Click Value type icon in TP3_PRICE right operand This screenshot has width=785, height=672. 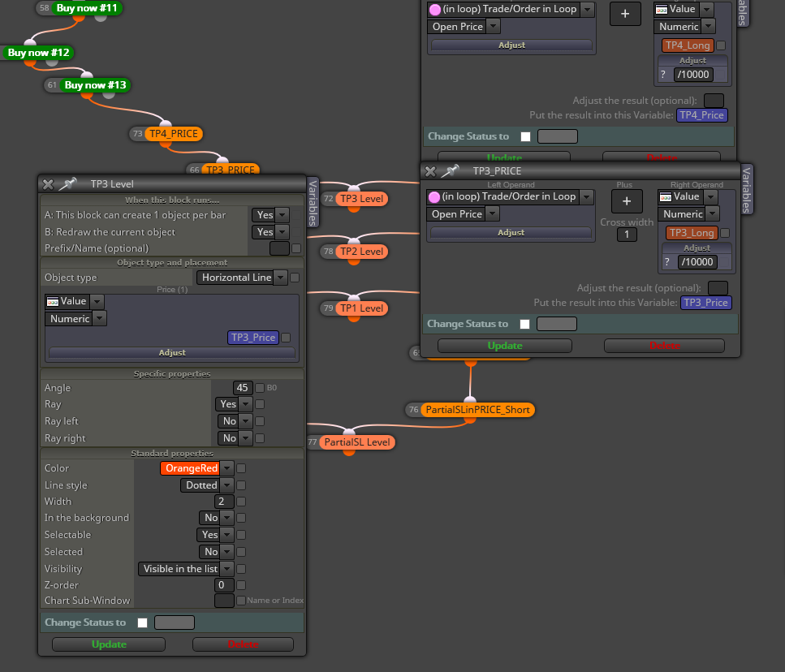666,197
